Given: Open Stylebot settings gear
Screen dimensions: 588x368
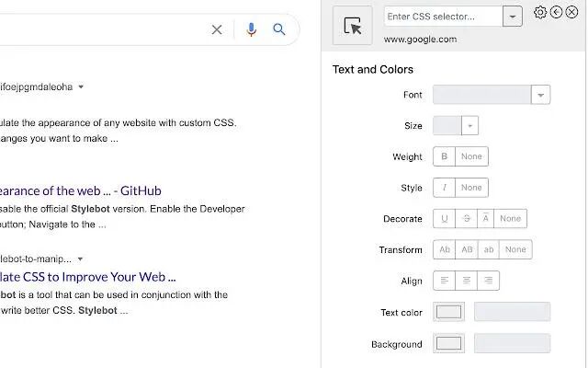Looking at the screenshot, I should (x=540, y=12).
